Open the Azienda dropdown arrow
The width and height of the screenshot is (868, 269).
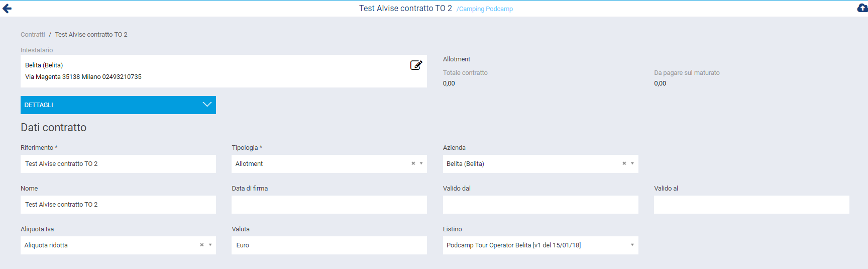(632, 163)
